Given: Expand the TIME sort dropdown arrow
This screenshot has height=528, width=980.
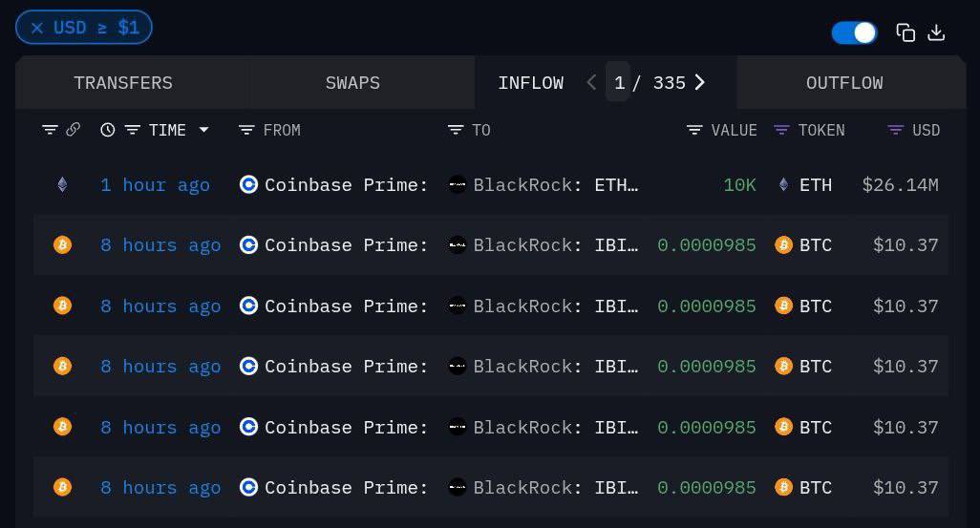Looking at the screenshot, I should 203,130.
